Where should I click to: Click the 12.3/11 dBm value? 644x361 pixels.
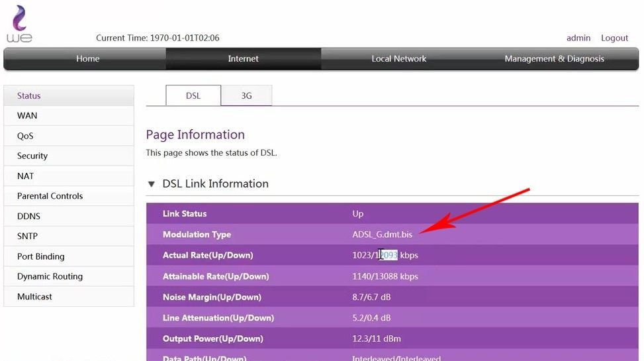[x=376, y=338]
